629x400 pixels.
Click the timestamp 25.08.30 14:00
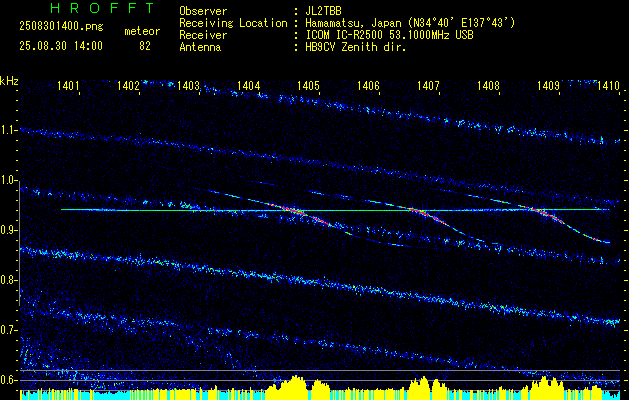(61, 46)
